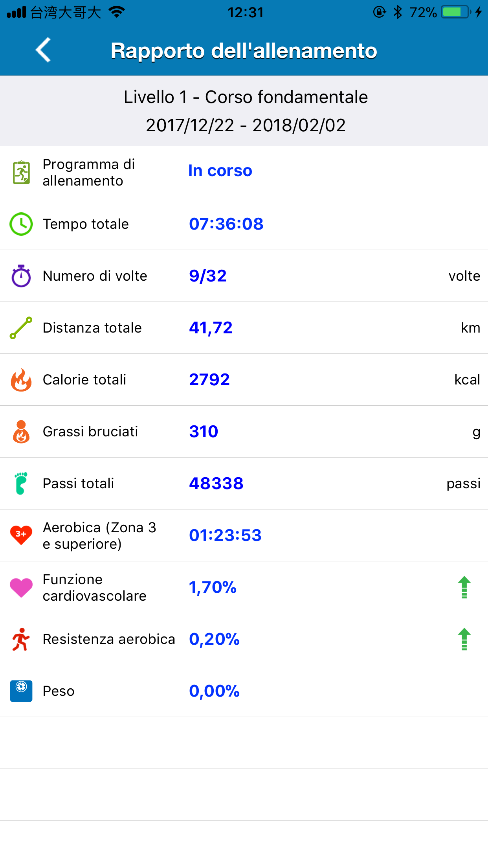Tap the red 3+ heart Aerobica icon
This screenshot has height=868, width=488.
click(x=21, y=535)
